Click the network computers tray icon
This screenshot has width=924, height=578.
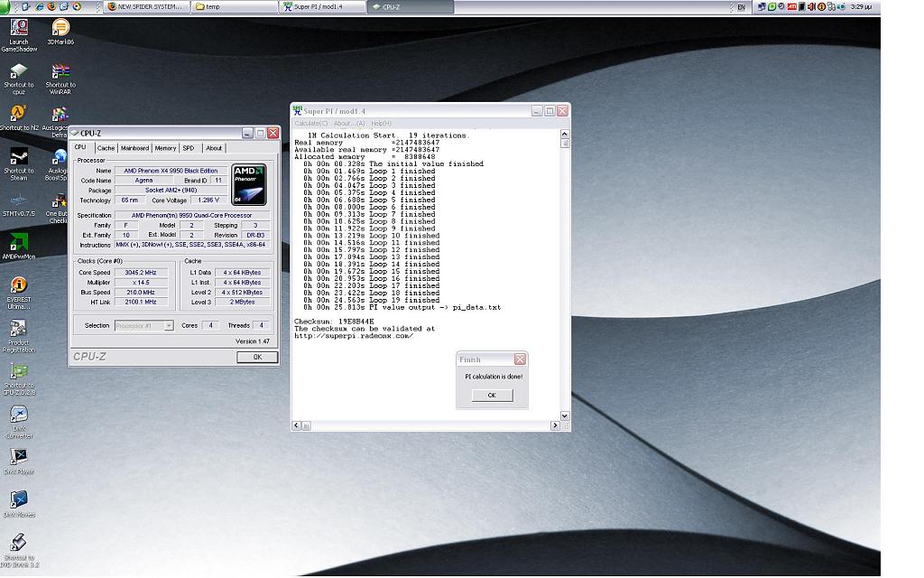(x=762, y=7)
